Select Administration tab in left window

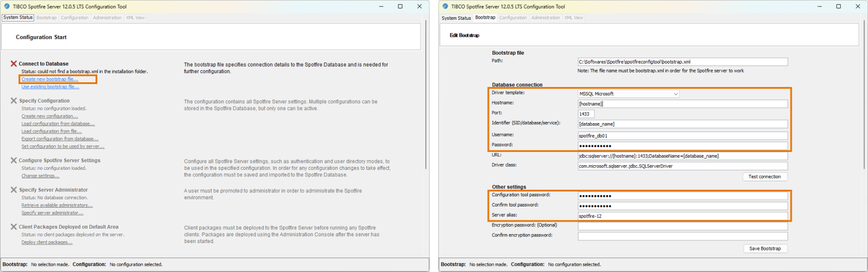point(108,17)
